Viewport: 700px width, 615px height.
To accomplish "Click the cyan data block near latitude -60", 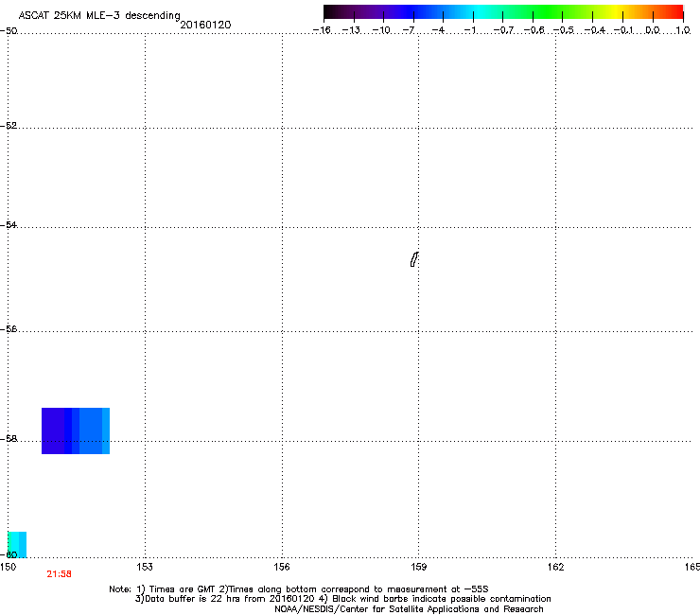I will click(x=17, y=544).
